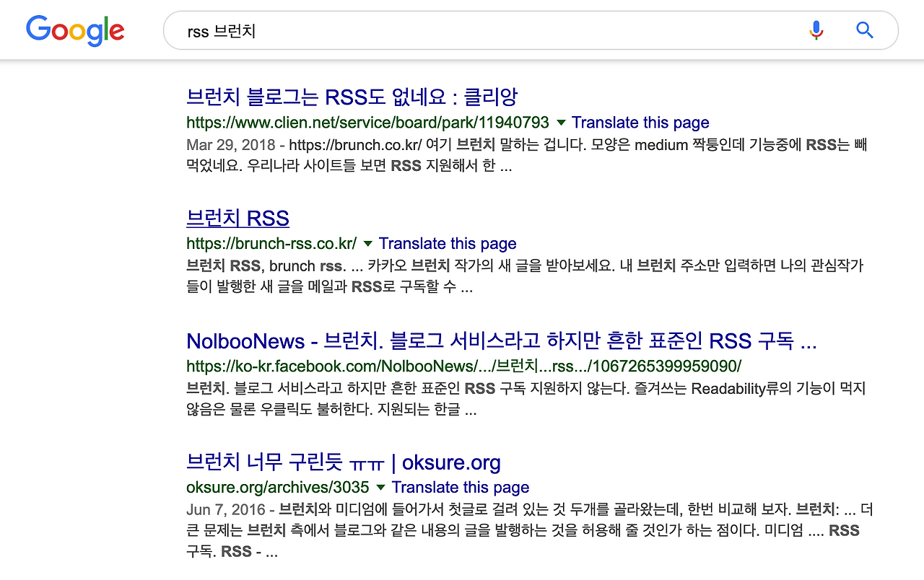The image size is (924, 580).
Task: Focus the search box containing 'rss 브런치'
Action: (x=531, y=30)
